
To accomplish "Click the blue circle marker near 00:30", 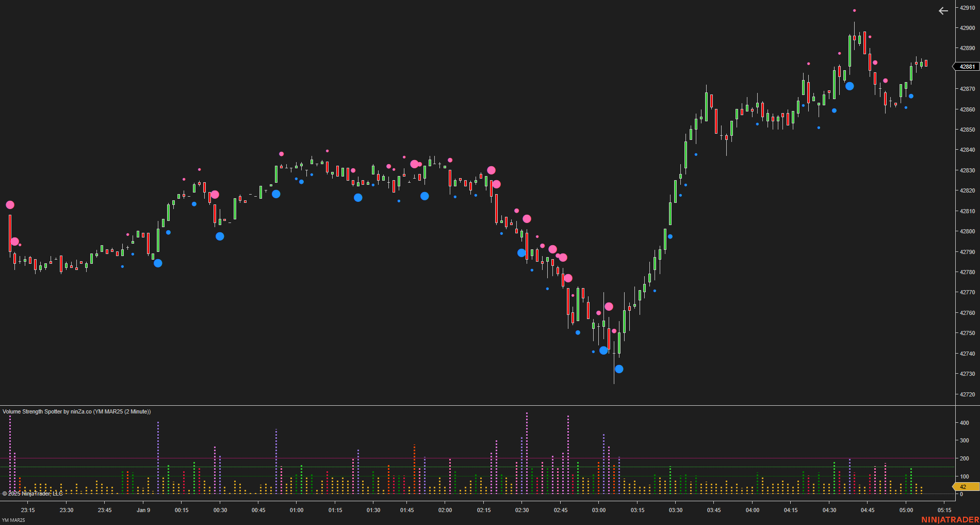I will click(x=220, y=236).
